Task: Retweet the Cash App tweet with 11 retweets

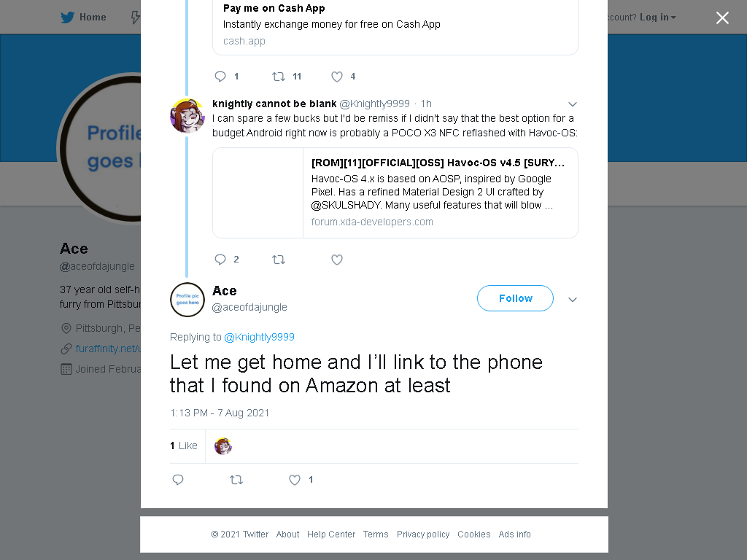Action: 279,77
